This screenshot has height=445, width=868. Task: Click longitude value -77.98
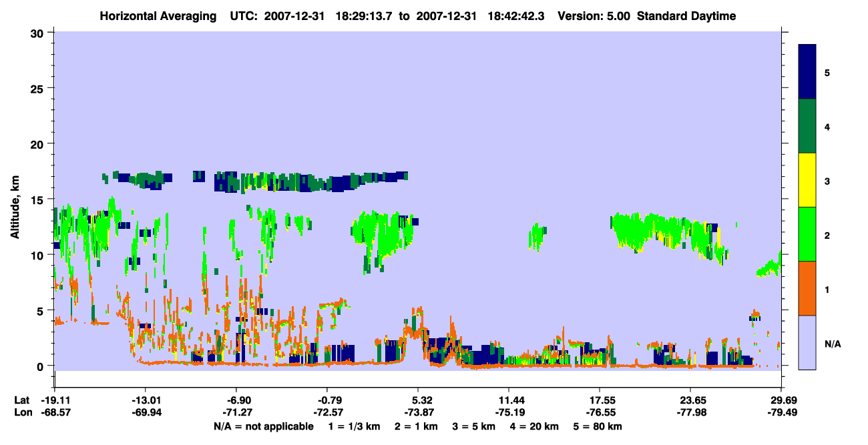pyautogui.click(x=690, y=412)
